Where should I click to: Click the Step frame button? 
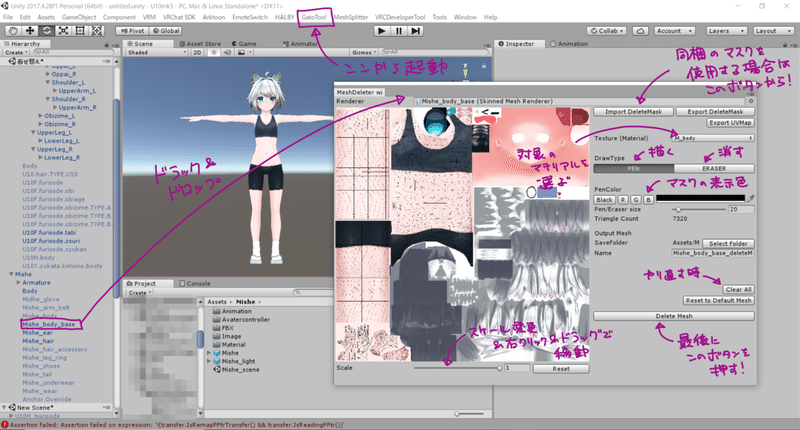click(x=416, y=31)
